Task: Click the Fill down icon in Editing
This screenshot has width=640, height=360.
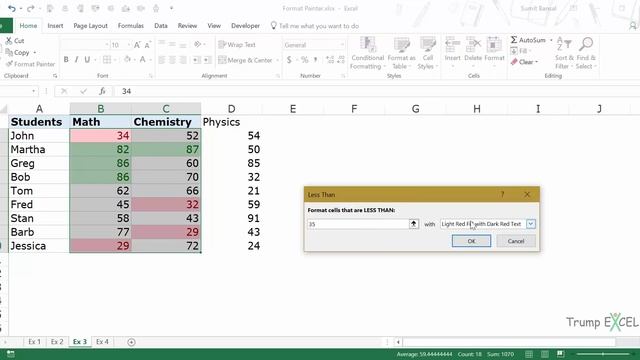Action: click(x=514, y=51)
